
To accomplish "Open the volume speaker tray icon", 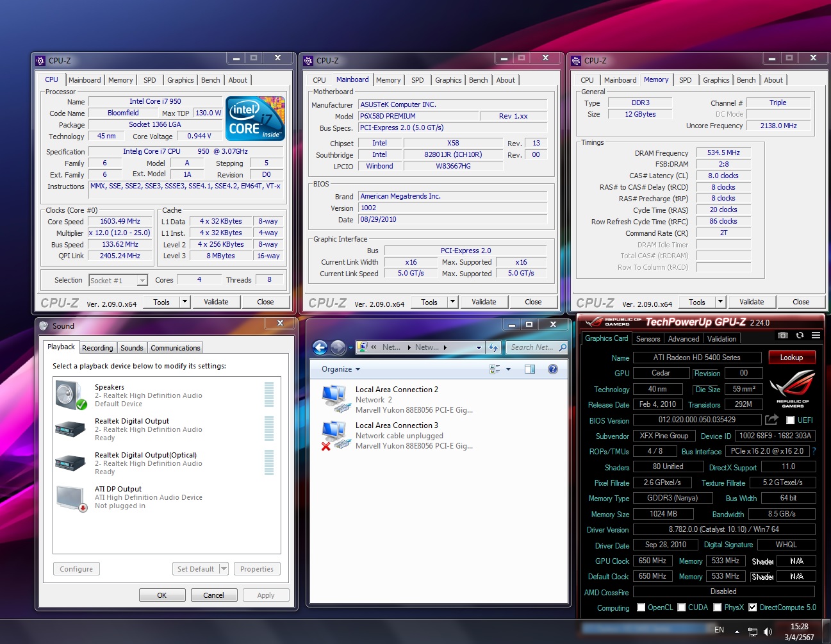I will pyautogui.click(x=768, y=632).
